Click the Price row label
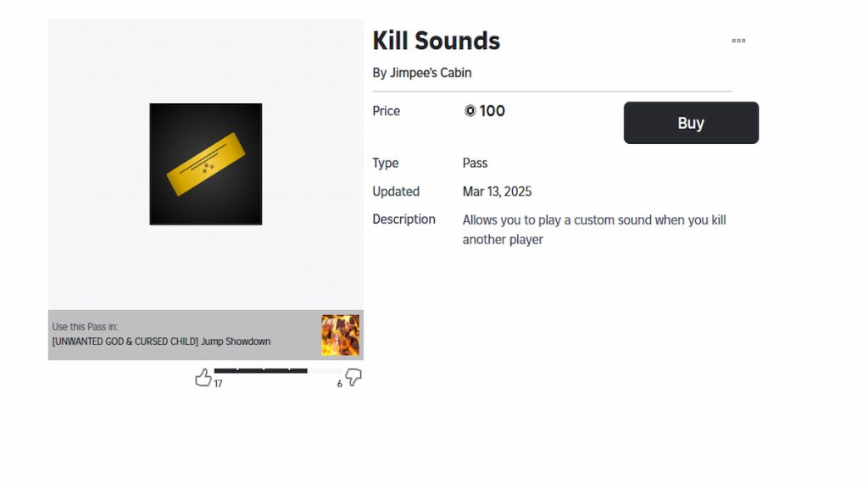 point(386,110)
